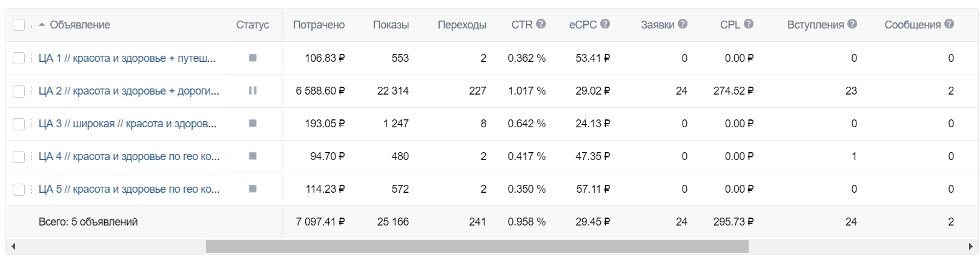Click the help icon next to Сообщения

pyautogui.click(x=949, y=24)
